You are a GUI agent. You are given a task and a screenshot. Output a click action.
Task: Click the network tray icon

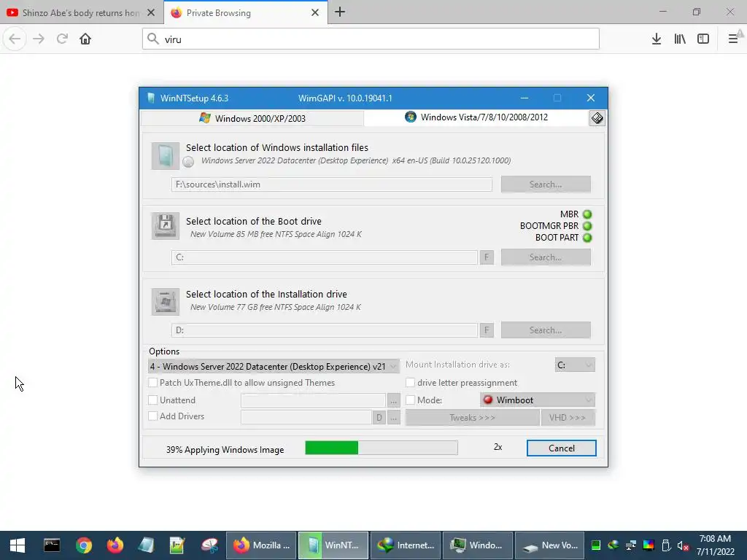[631, 545]
